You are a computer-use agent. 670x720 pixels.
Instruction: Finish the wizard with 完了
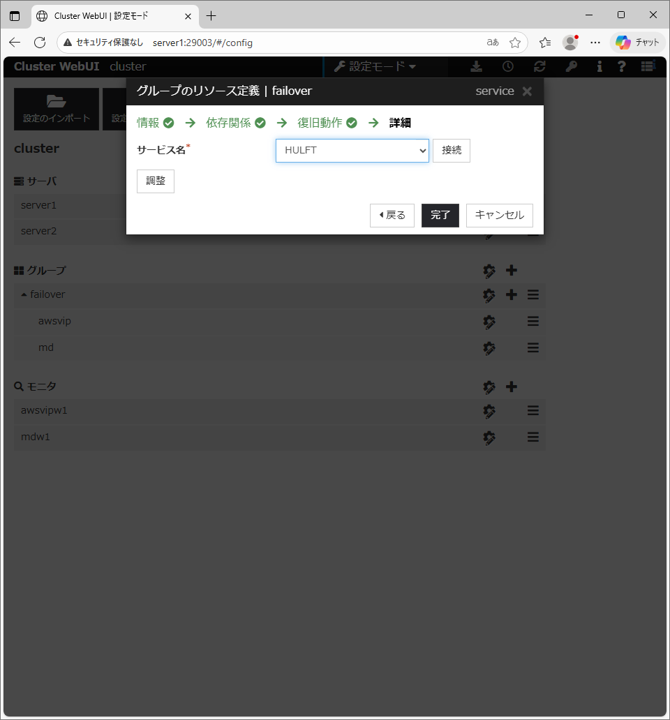(440, 215)
